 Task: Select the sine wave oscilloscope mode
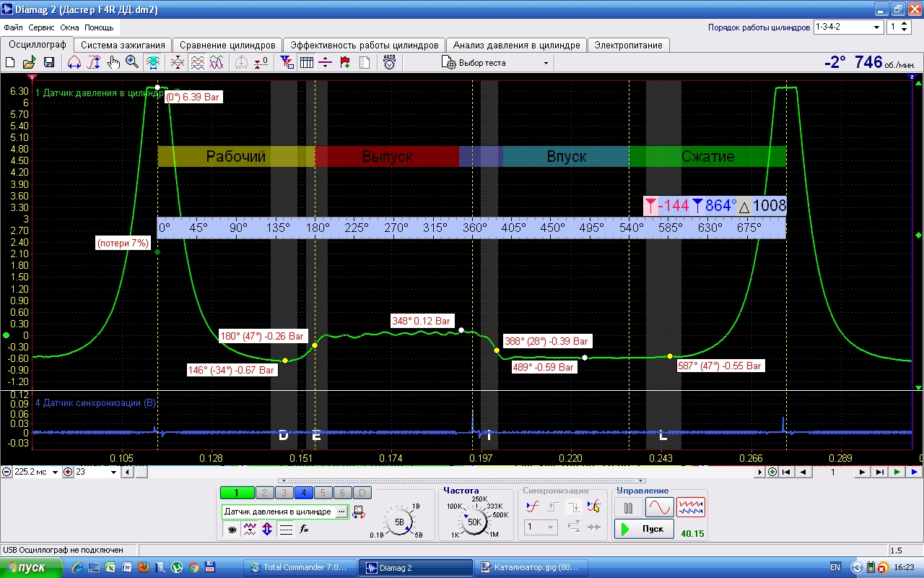tap(659, 507)
